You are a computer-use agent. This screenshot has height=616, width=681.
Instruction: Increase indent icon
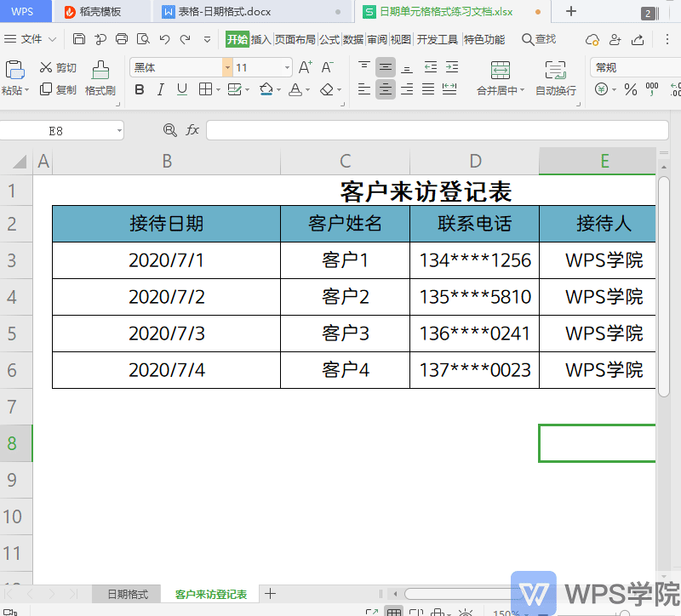(x=452, y=67)
